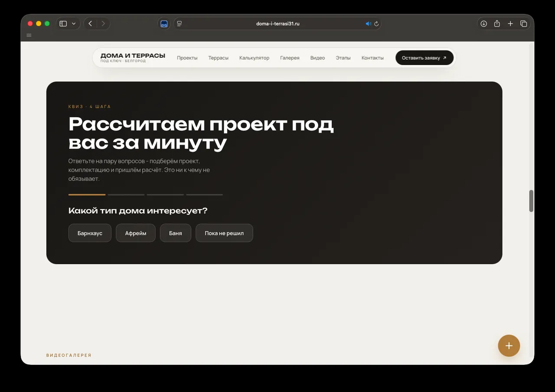This screenshot has width=555, height=392.
Task: Open the page reader menu icon
Action: click(x=180, y=24)
